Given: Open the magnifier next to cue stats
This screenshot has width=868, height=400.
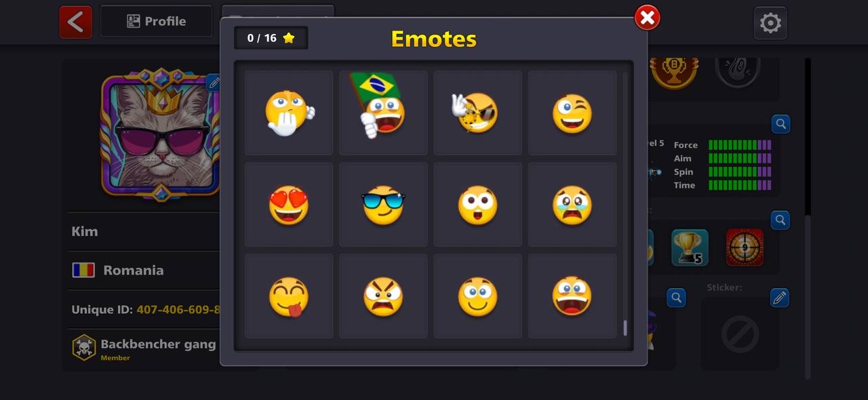Looking at the screenshot, I should (781, 124).
